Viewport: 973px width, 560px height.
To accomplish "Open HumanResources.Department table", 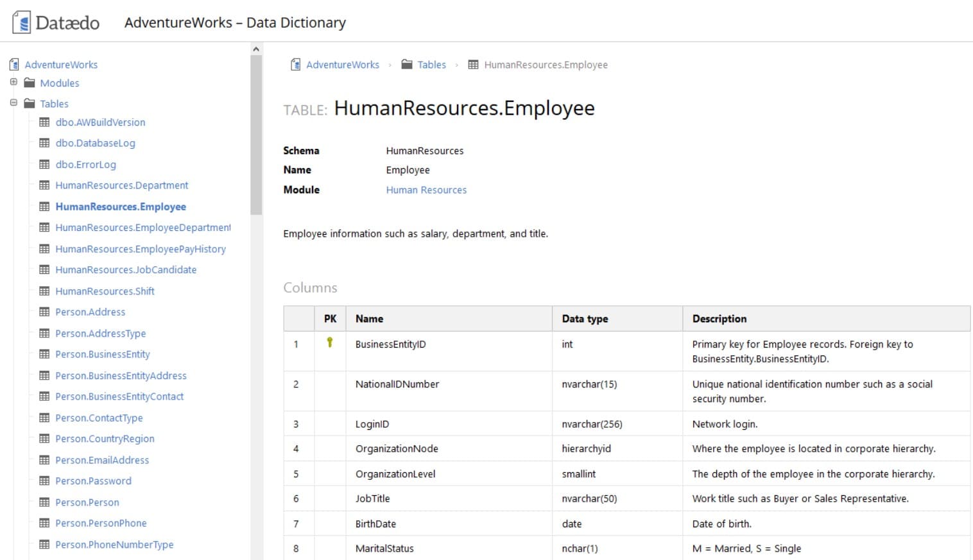I will pyautogui.click(x=121, y=185).
